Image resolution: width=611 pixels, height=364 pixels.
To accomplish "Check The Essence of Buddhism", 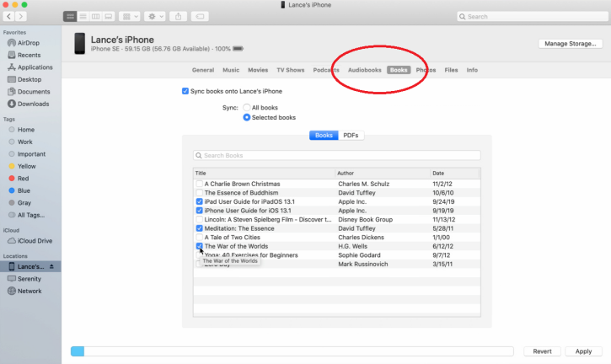I will click(x=200, y=192).
